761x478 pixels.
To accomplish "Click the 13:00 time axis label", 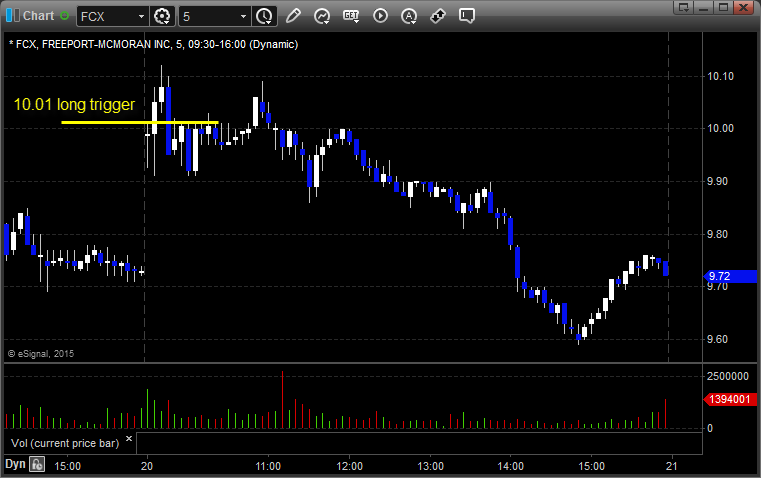I will pyautogui.click(x=430, y=466).
